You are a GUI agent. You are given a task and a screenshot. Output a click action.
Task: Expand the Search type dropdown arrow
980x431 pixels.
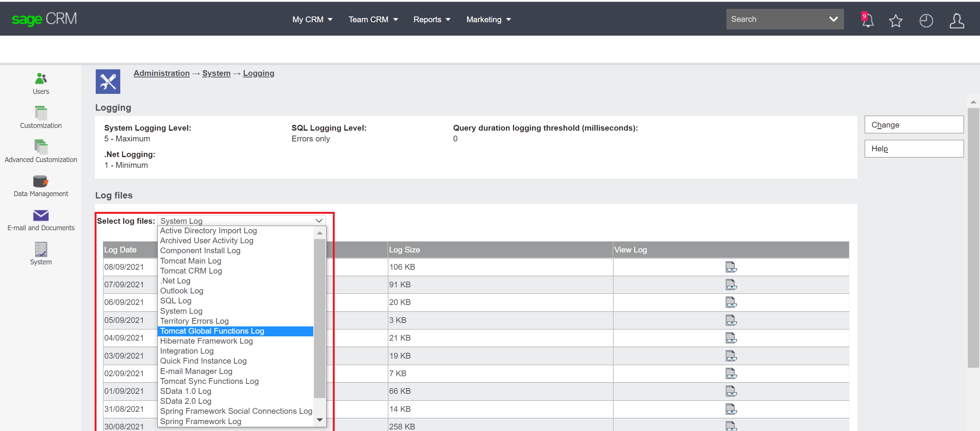pyautogui.click(x=833, y=19)
